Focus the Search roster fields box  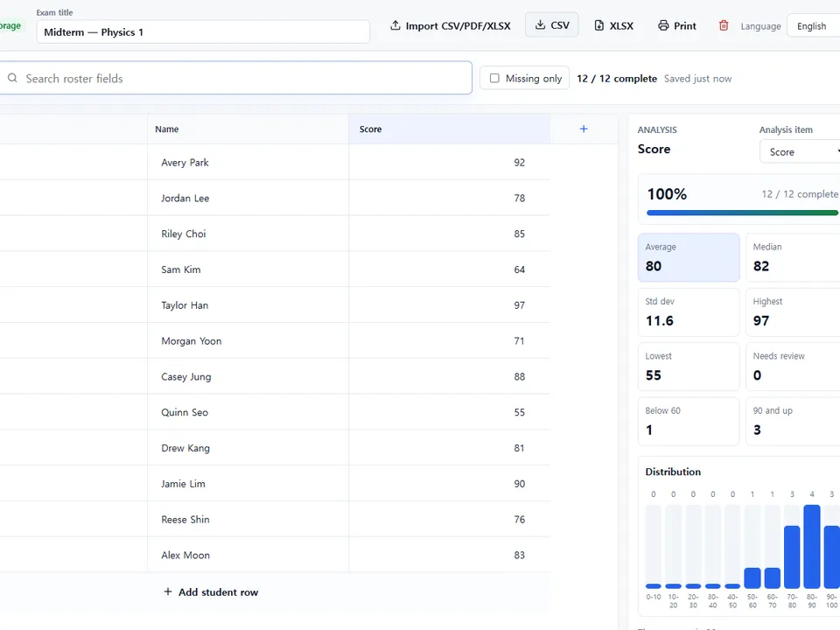(235, 78)
